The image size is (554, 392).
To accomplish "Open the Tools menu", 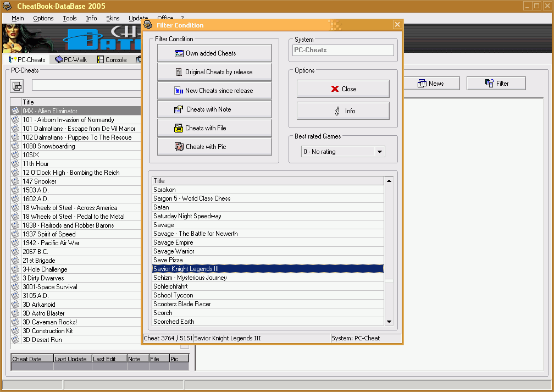I will [70, 18].
